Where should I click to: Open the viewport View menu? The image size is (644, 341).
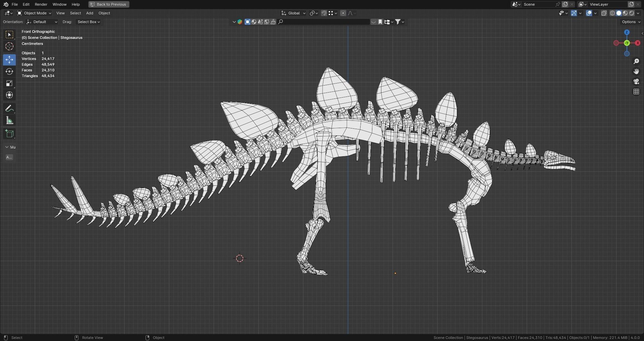point(60,13)
